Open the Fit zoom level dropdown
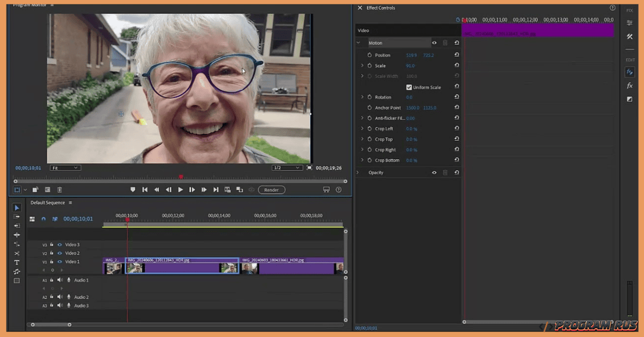644x337 pixels. click(64, 167)
